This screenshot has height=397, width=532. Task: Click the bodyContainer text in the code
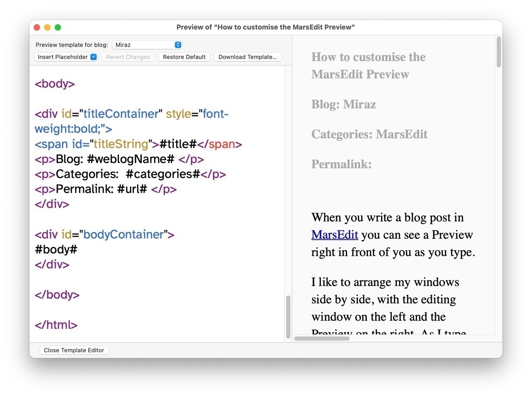point(123,234)
